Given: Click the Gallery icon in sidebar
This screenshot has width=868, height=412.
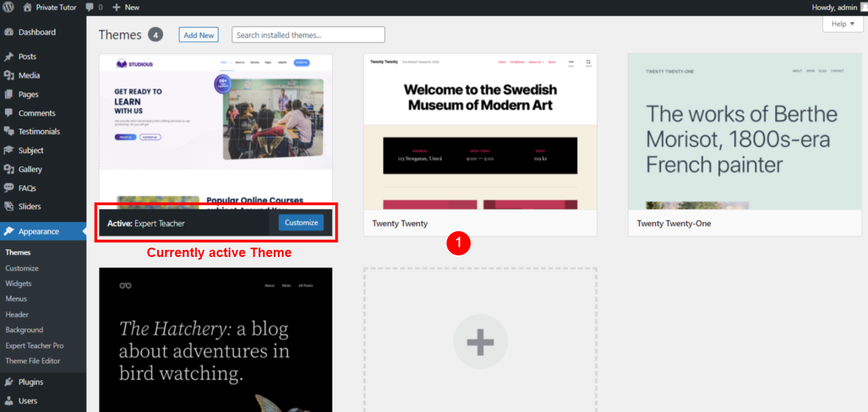Looking at the screenshot, I should [x=9, y=169].
